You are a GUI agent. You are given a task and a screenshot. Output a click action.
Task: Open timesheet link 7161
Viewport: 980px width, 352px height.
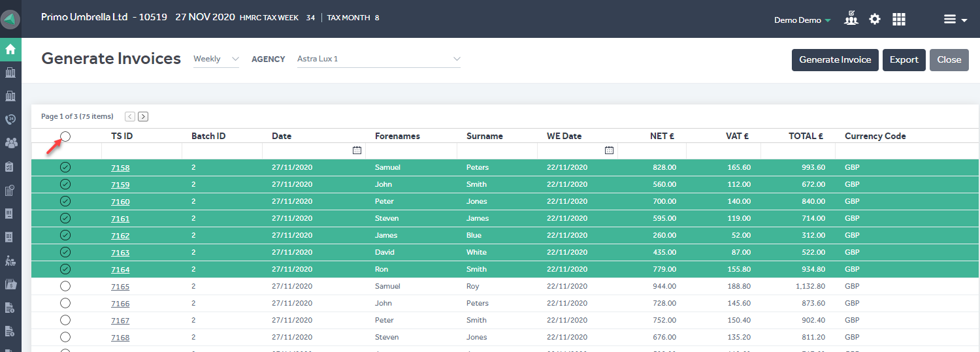120,219
